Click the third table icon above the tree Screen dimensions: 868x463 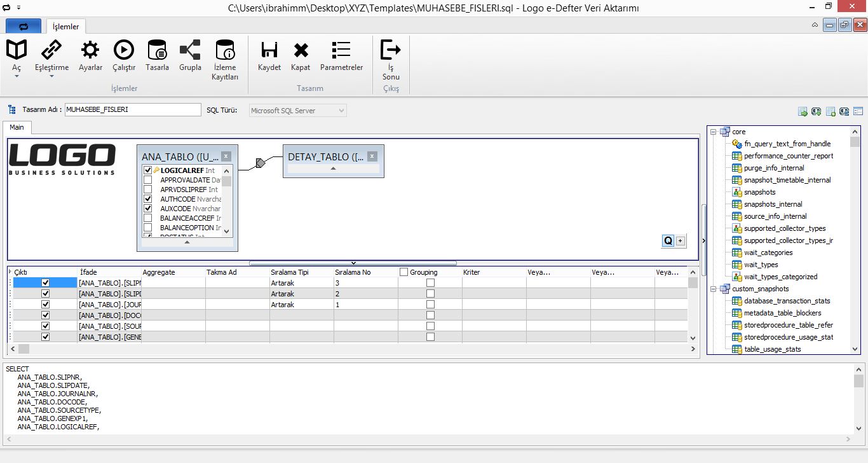[x=831, y=111]
